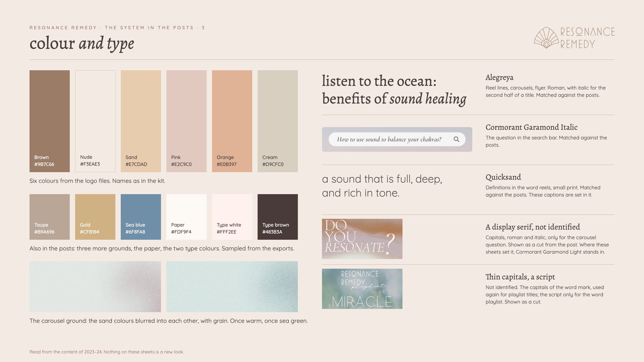Image resolution: width=644 pixels, height=362 pixels.
Task: Click the 'Cormorant Garamond Italic' heading
Action: tap(532, 127)
